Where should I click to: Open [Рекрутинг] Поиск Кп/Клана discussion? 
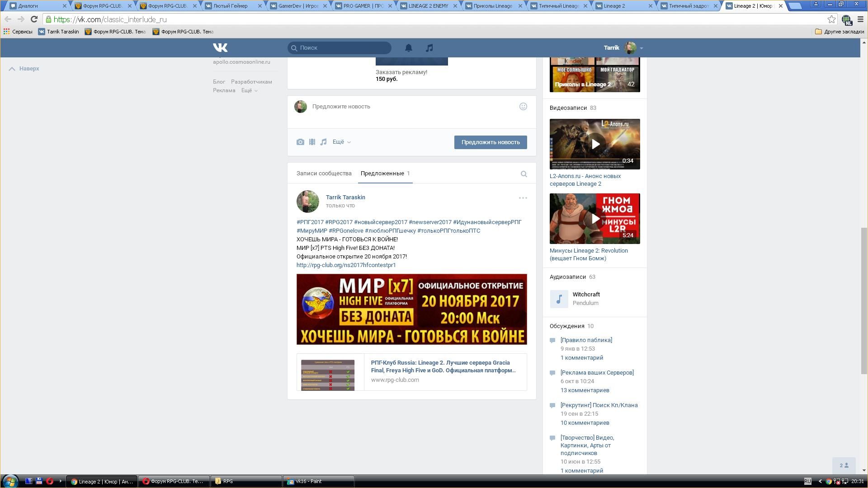599,405
